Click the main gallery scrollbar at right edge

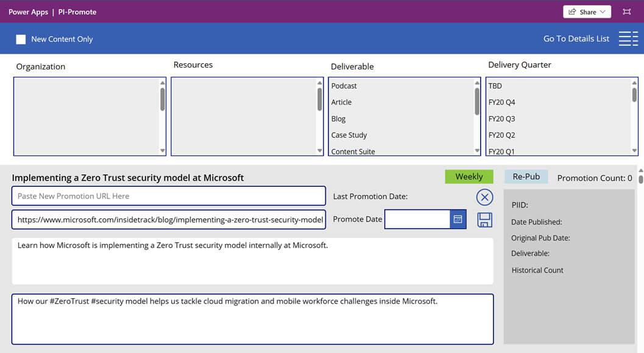pyautogui.click(x=641, y=179)
